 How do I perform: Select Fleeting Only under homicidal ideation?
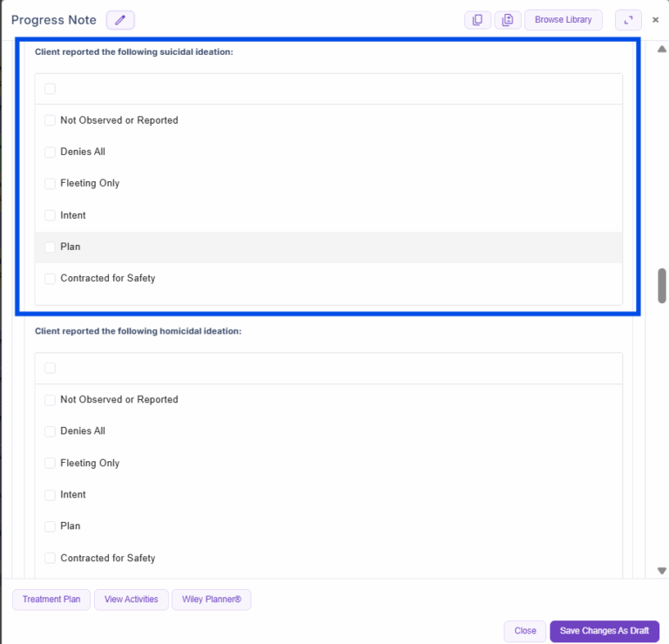pyautogui.click(x=50, y=463)
